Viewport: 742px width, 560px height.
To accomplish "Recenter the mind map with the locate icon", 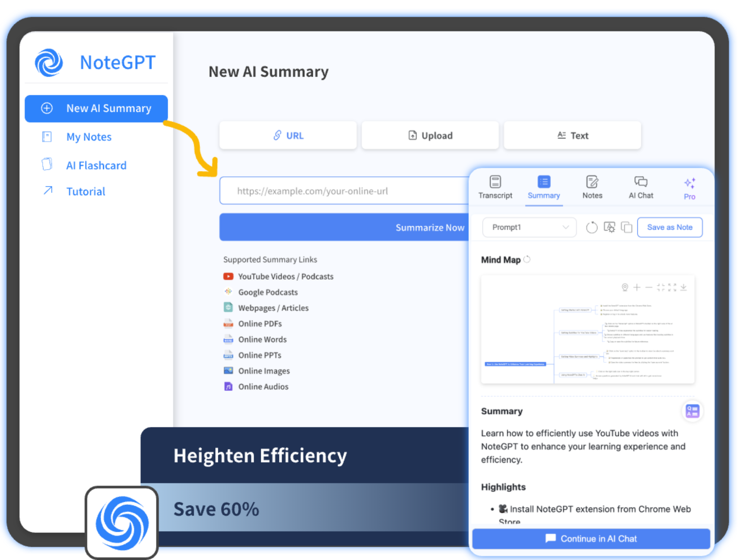I will pyautogui.click(x=625, y=287).
